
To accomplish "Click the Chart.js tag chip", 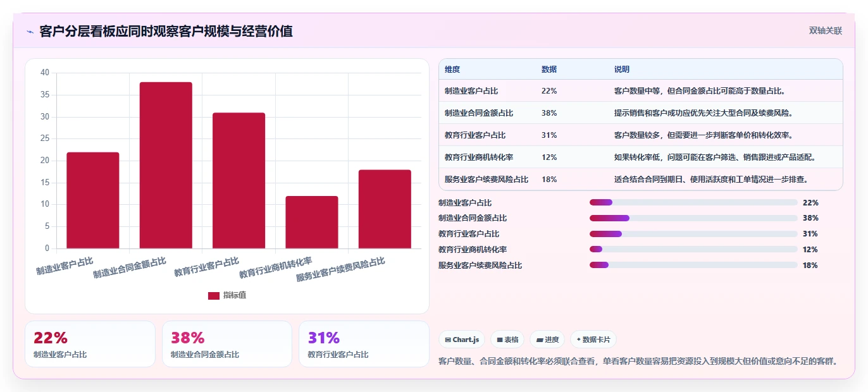I will (462, 340).
